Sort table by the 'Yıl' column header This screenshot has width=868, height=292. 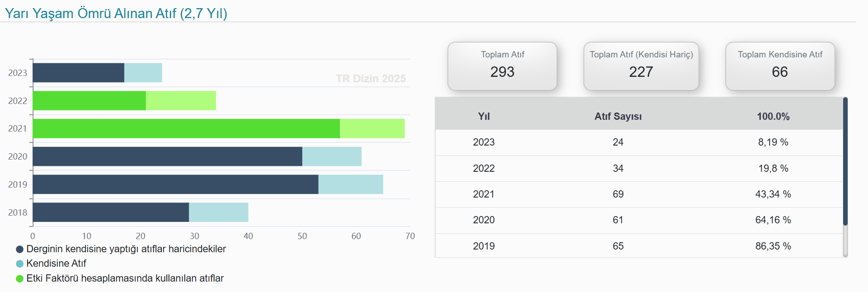click(483, 117)
